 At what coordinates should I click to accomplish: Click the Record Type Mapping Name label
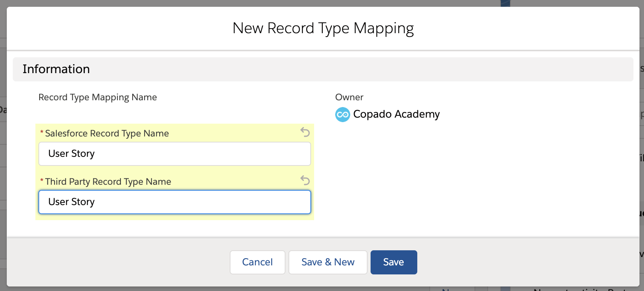tap(98, 97)
